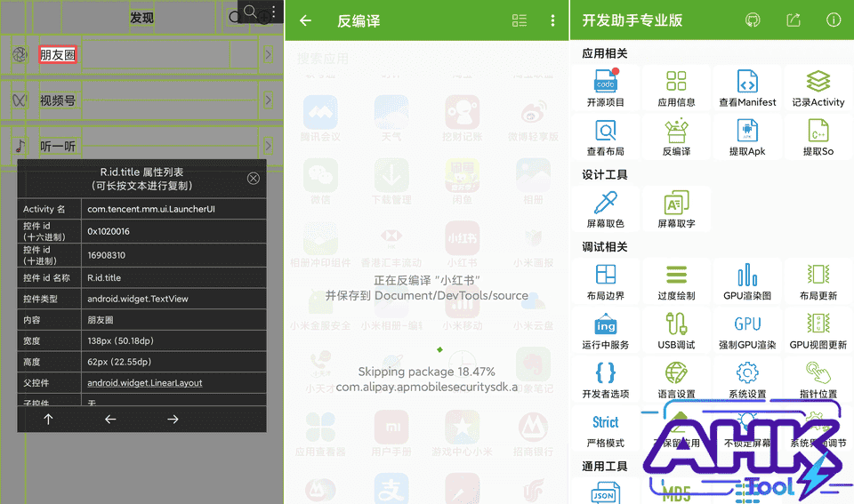Select the 16908310 decimal id value

tap(106, 255)
